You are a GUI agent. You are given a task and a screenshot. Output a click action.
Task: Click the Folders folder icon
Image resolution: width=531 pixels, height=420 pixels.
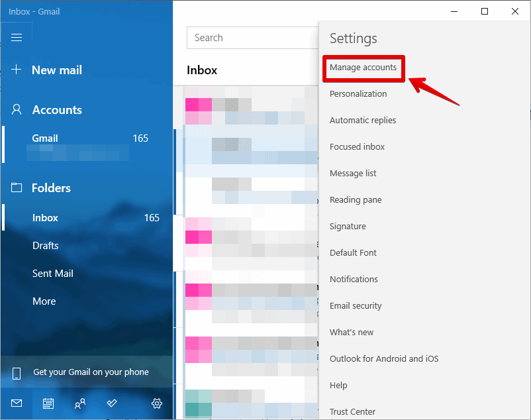coord(17,187)
